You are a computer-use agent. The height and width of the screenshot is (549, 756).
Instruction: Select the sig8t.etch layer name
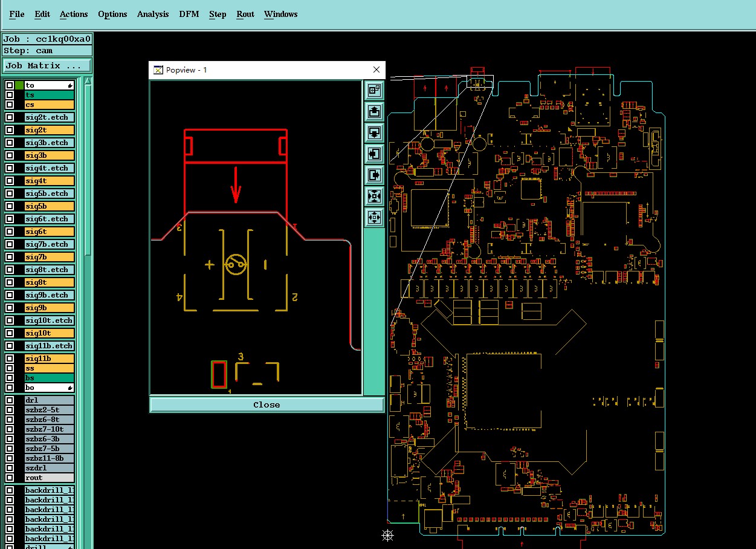(x=50, y=270)
